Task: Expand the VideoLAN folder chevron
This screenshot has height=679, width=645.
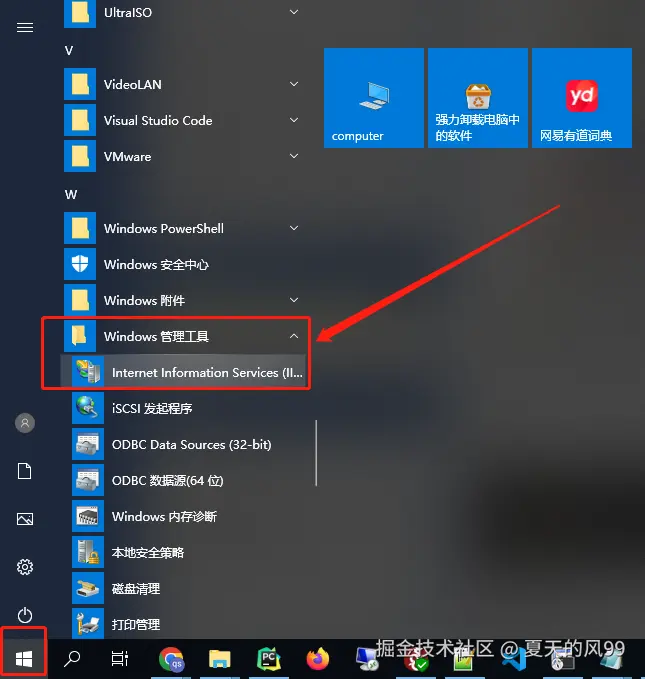Action: tap(294, 84)
